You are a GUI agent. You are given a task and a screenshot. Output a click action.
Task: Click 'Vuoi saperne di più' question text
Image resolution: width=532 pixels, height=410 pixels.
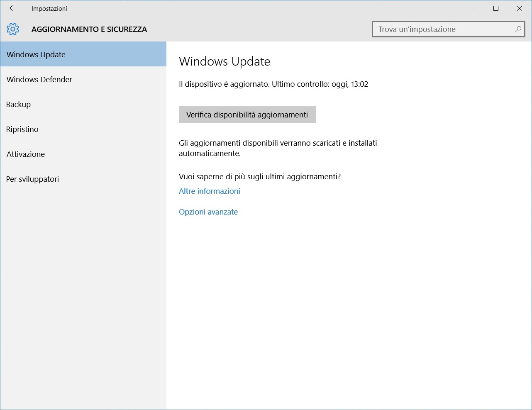(260, 177)
